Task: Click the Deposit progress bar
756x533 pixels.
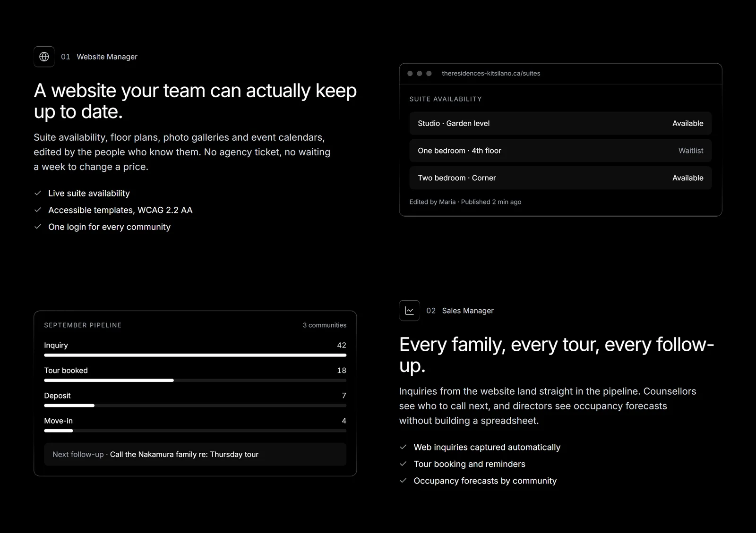Action: 195,405
